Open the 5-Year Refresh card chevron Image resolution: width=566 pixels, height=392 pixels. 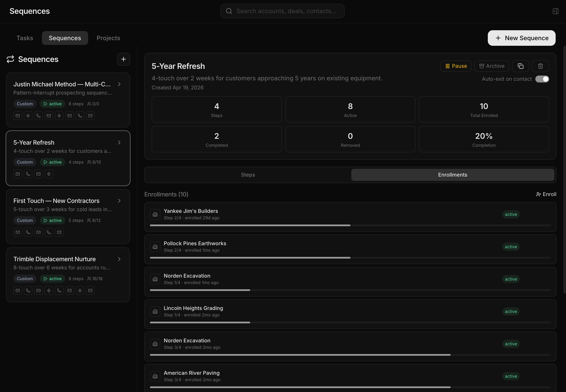click(x=119, y=142)
